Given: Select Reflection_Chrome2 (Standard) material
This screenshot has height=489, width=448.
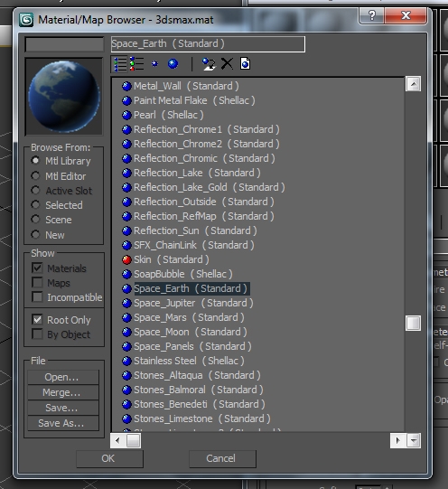Looking at the screenshot, I should pyautogui.click(x=206, y=144).
